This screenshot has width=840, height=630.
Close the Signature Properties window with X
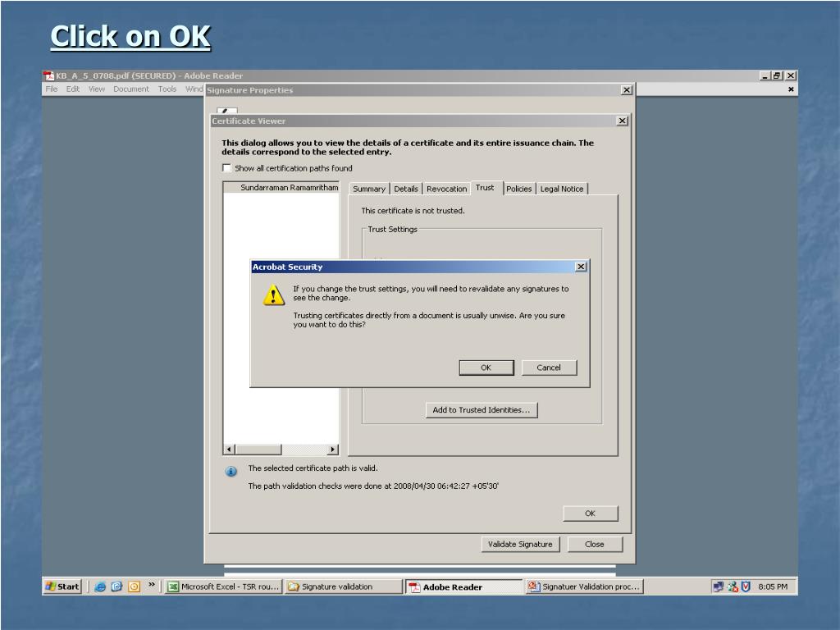[x=626, y=90]
